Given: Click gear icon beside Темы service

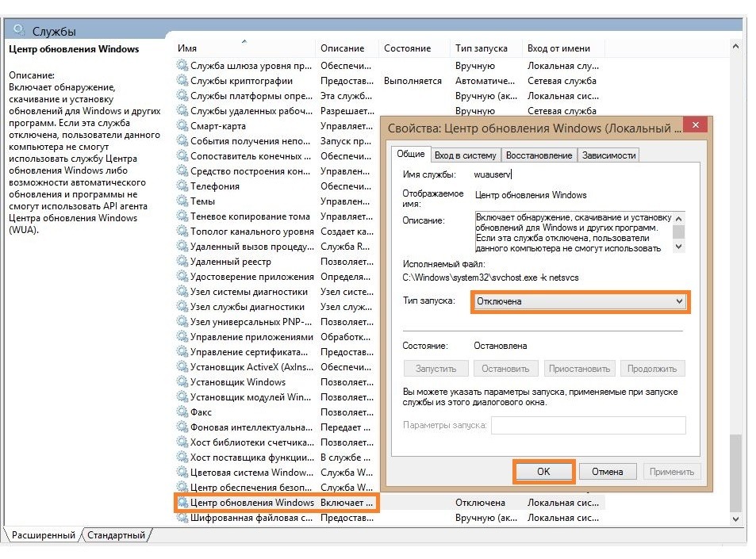Looking at the screenshot, I should (x=182, y=201).
